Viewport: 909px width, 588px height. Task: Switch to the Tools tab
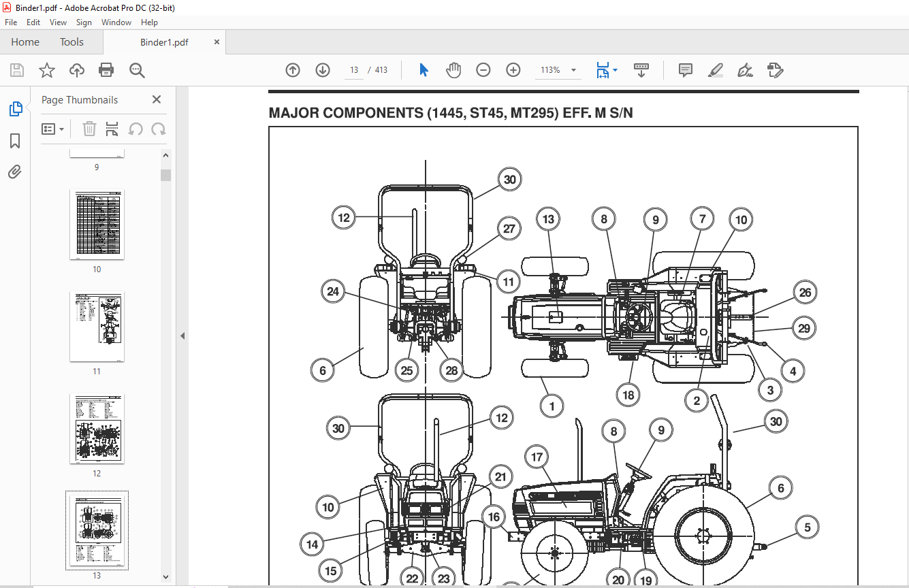71,42
